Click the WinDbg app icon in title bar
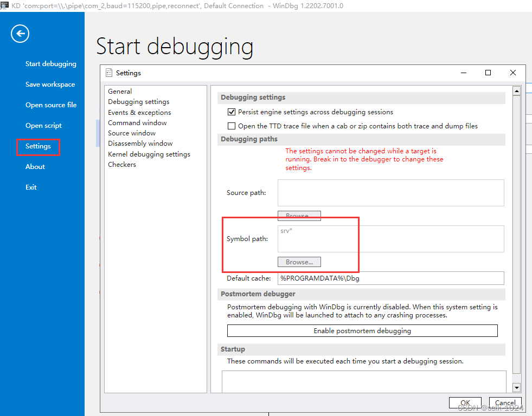The height and width of the screenshot is (416, 532). (4, 5)
